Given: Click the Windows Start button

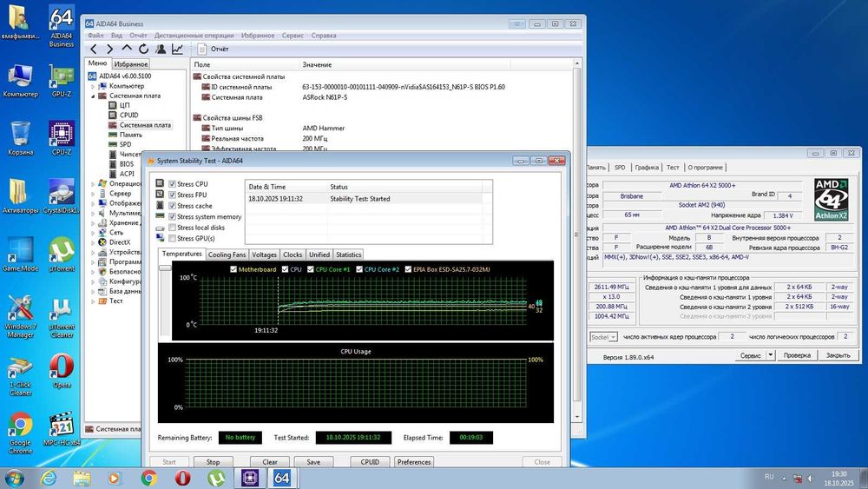Looking at the screenshot, I should (13, 478).
